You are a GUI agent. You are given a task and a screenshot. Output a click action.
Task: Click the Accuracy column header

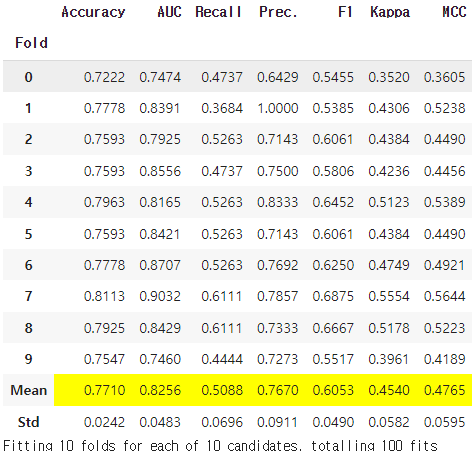coord(93,12)
